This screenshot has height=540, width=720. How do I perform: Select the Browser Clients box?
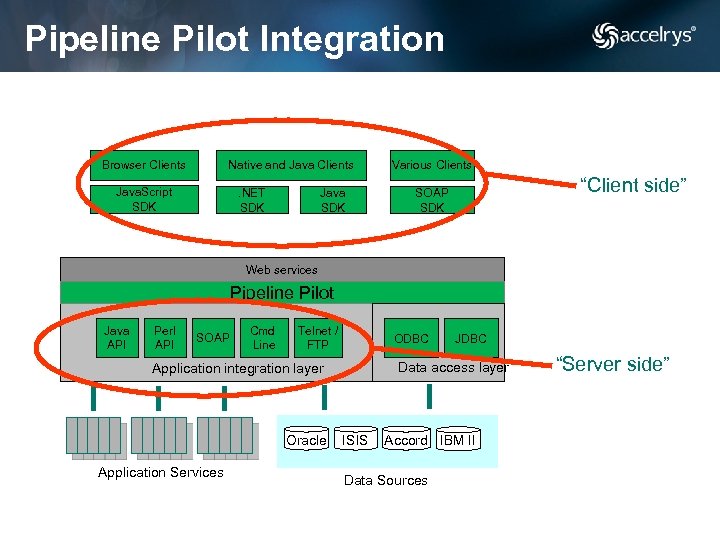click(x=144, y=165)
